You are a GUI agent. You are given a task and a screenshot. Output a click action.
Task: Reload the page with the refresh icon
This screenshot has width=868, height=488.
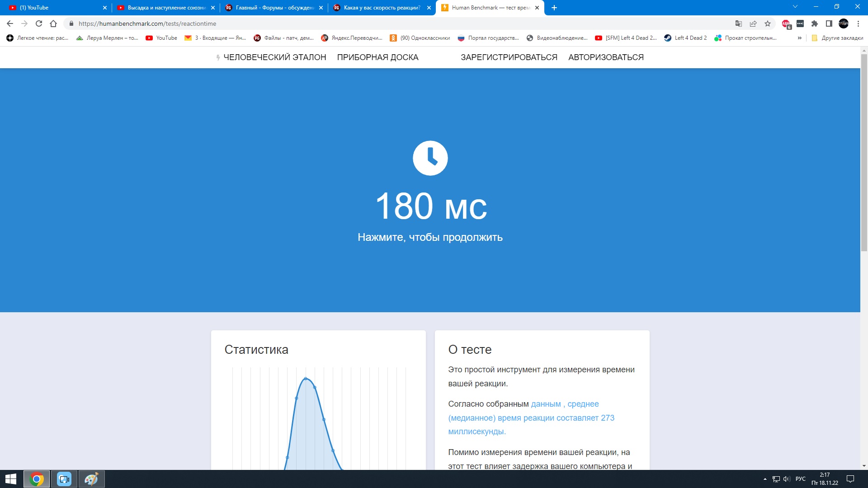[39, 23]
